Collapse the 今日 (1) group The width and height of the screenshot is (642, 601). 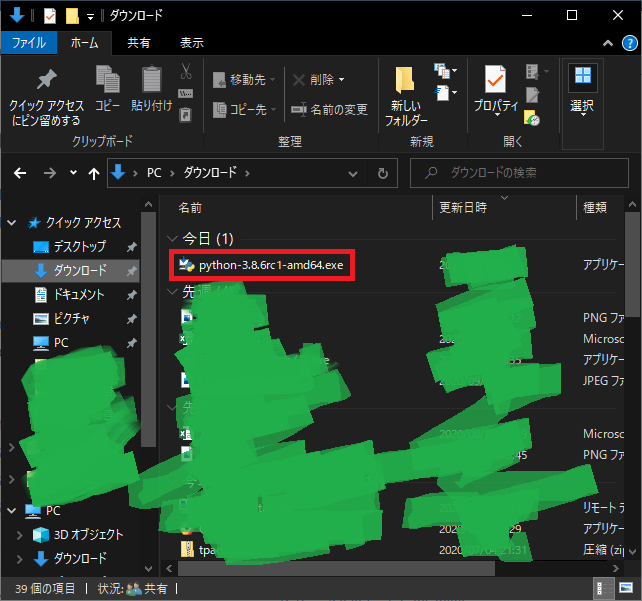coord(172,238)
